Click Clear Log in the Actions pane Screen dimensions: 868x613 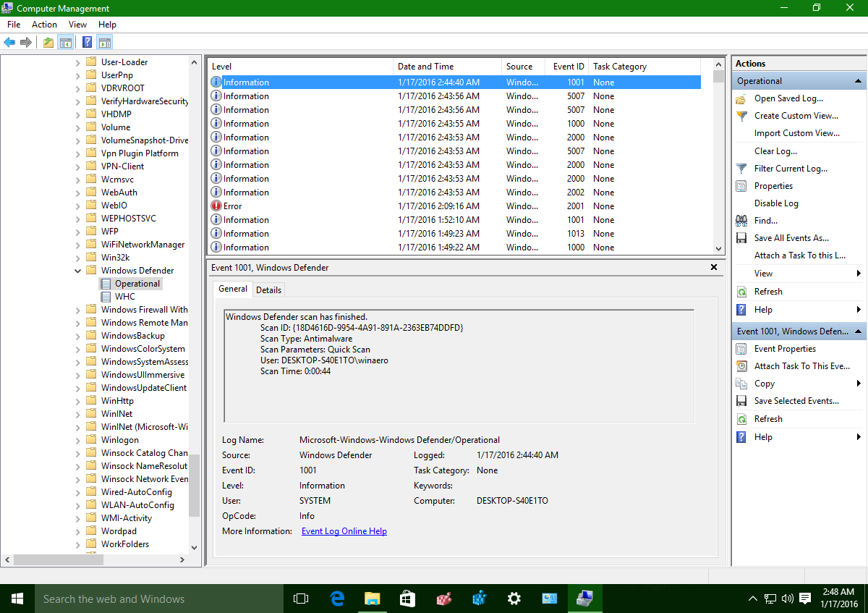pos(775,151)
